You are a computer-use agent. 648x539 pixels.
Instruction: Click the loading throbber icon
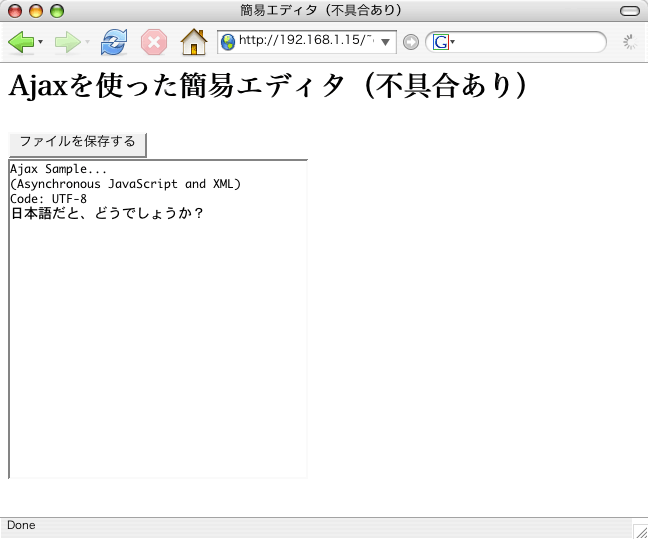click(x=630, y=42)
